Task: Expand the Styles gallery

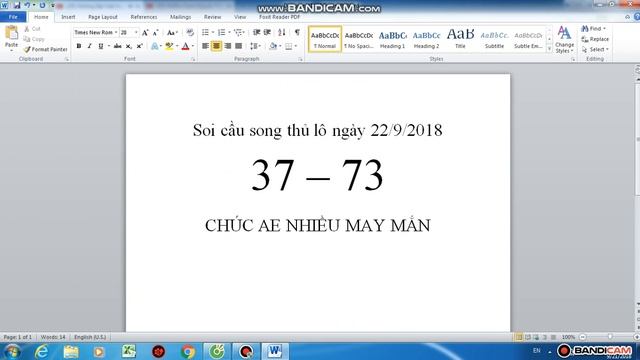Action: 549,49
